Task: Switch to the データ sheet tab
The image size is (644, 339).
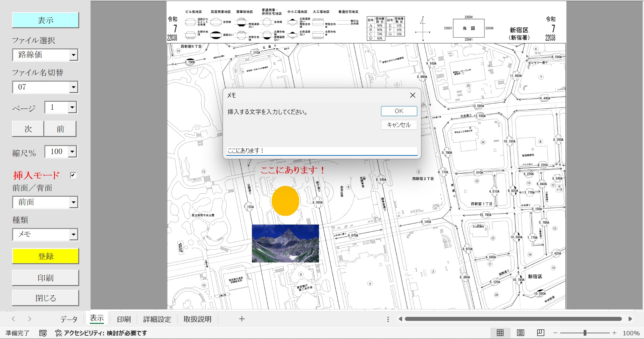Action: 69,319
